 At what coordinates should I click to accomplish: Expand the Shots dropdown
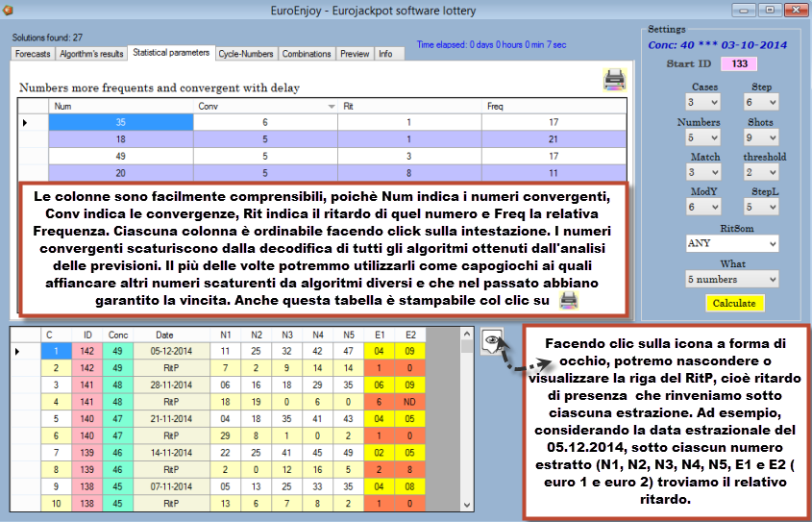pos(761,137)
